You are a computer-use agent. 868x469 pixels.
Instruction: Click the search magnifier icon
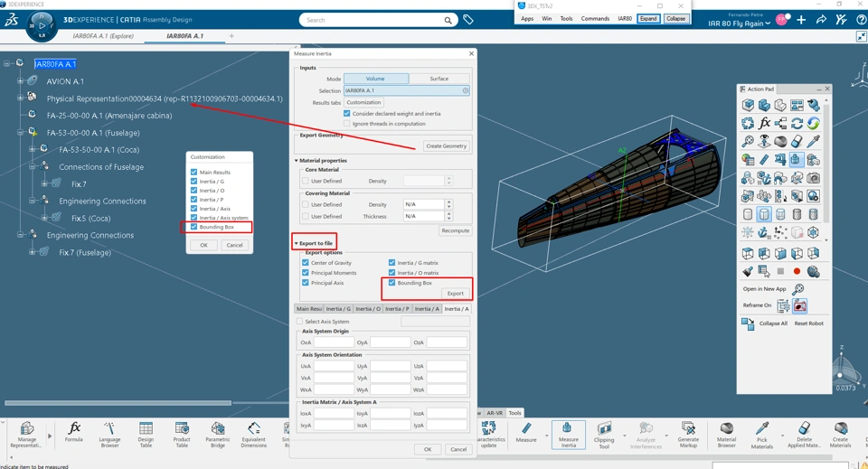[x=448, y=21]
